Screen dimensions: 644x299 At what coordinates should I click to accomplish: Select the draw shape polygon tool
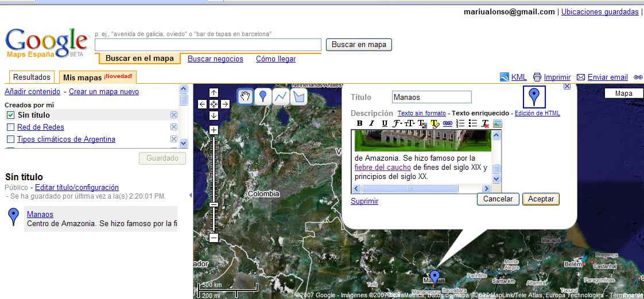(x=298, y=97)
